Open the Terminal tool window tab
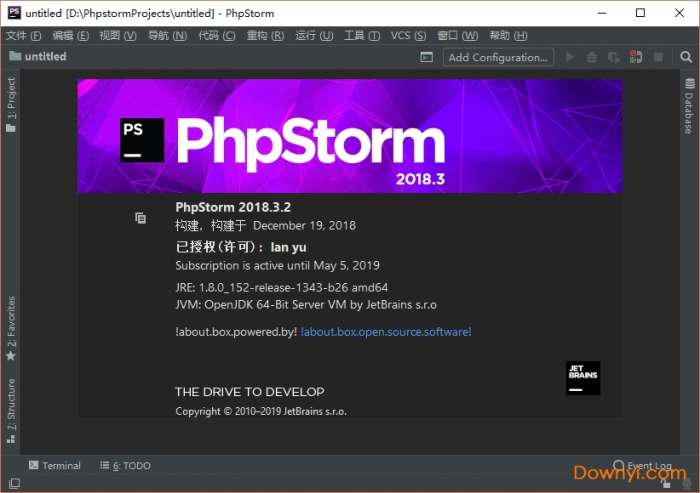The image size is (700, 493). (x=54, y=465)
